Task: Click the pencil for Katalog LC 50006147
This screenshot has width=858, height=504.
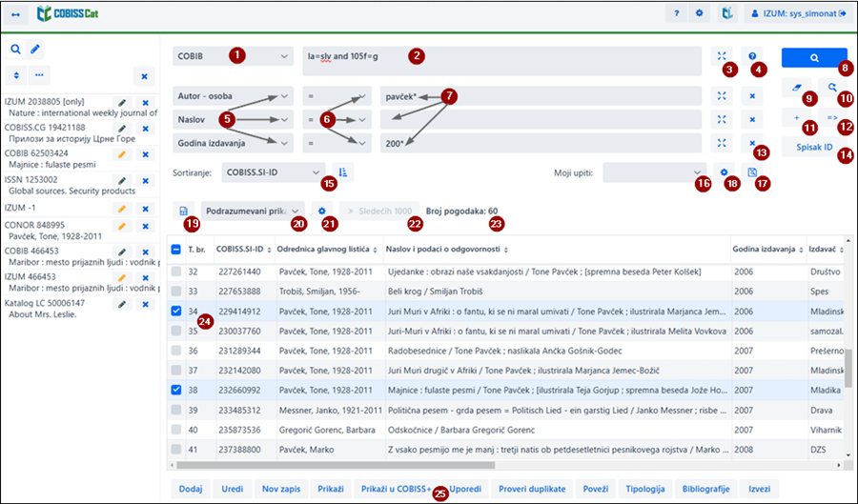Action: point(122,304)
